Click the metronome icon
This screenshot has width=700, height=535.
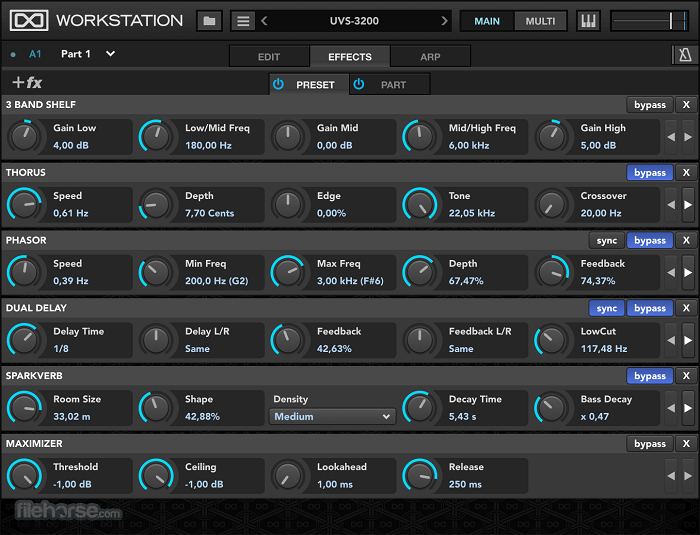[684, 55]
